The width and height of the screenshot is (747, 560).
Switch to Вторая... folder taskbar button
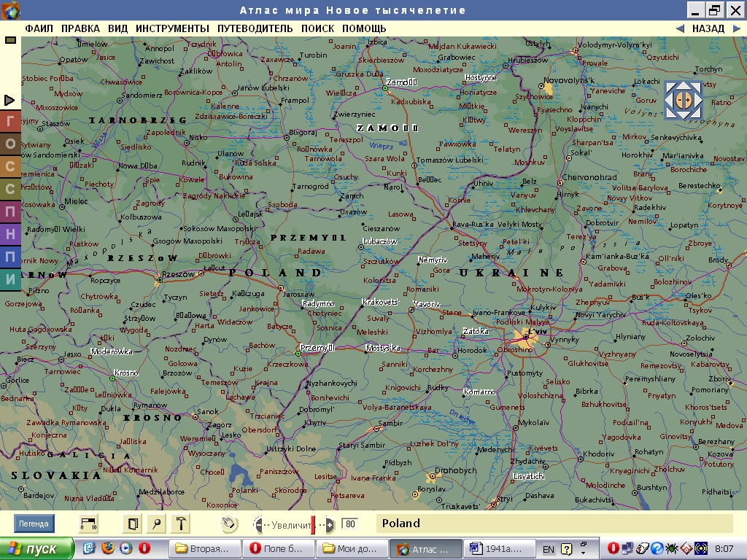coord(205,548)
